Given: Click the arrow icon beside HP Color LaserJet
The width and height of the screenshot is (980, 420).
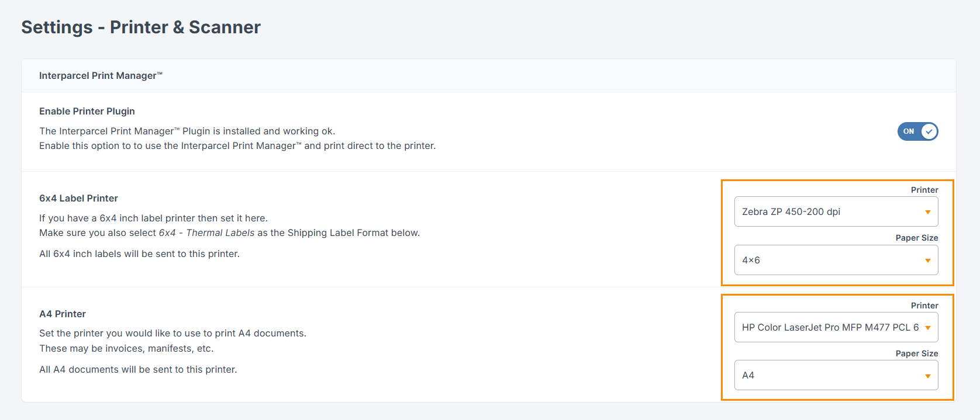Looking at the screenshot, I should (x=927, y=328).
